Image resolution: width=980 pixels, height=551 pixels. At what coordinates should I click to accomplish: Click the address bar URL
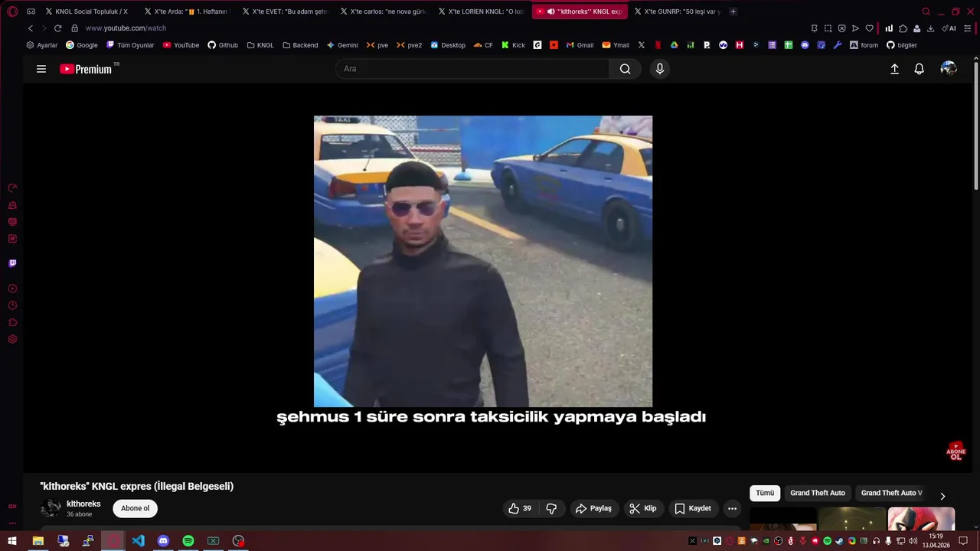click(126, 28)
